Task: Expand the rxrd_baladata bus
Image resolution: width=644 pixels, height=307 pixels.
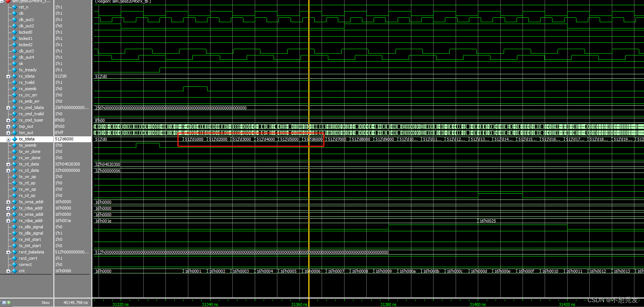Action: click(x=8, y=252)
